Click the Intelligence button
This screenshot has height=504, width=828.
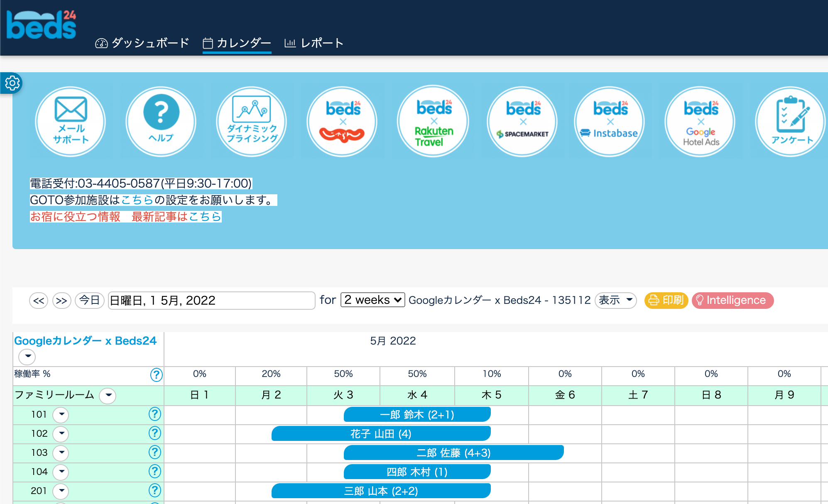tap(732, 300)
